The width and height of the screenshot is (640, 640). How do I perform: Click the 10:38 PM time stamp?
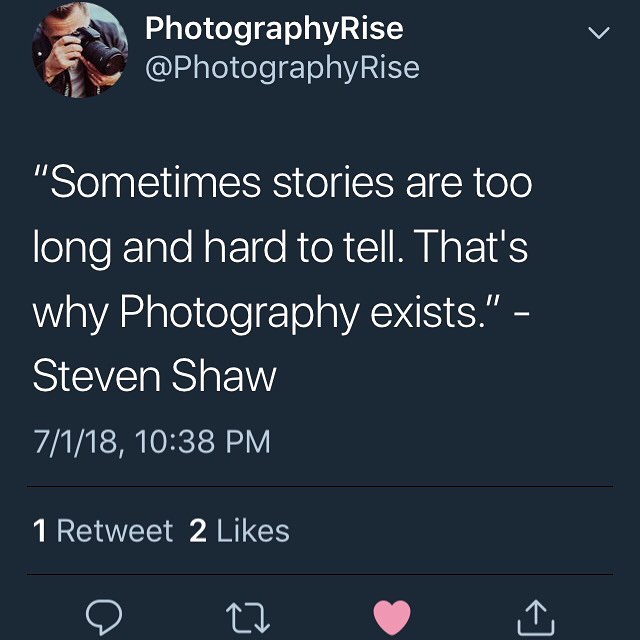202,442
